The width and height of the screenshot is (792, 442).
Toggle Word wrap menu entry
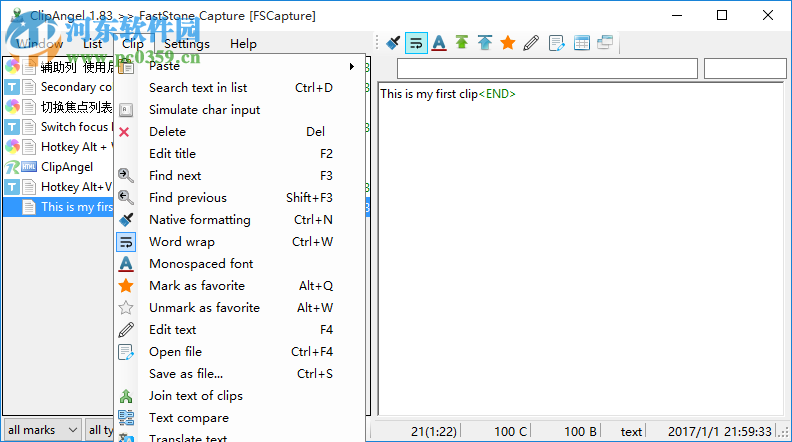click(x=239, y=242)
